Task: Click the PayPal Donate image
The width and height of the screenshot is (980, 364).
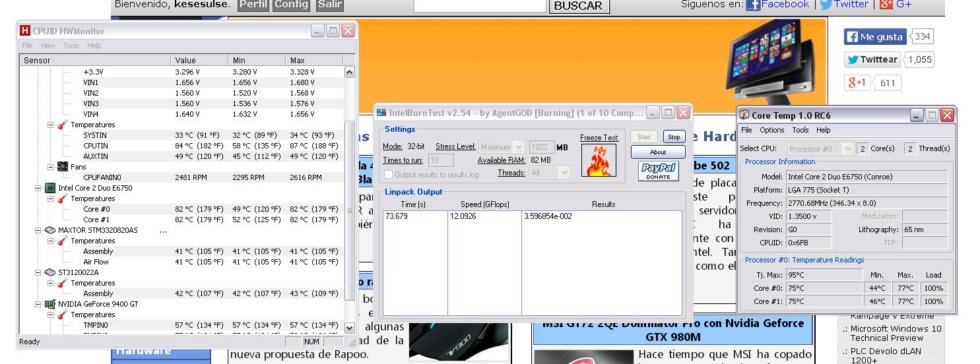Action: [x=658, y=171]
